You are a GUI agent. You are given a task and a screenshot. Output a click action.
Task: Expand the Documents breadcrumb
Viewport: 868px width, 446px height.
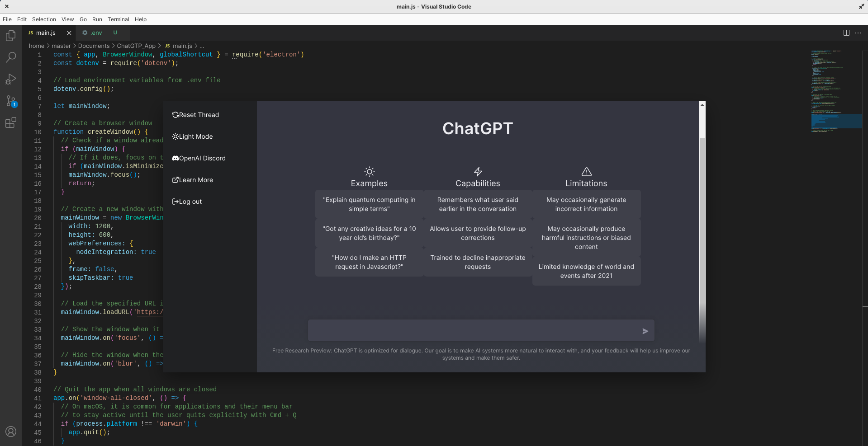pyautogui.click(x=94, y=46)
